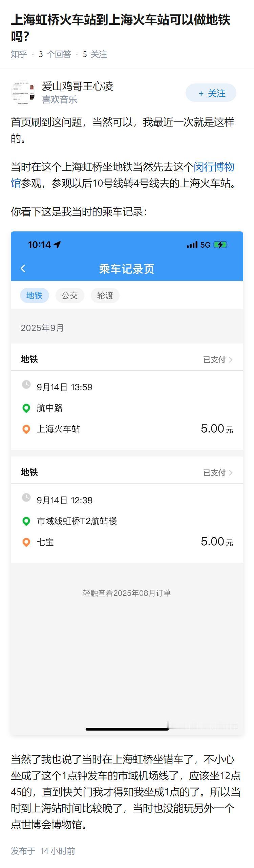Tap the back arrow on 乘车记录页

(23, 268)
